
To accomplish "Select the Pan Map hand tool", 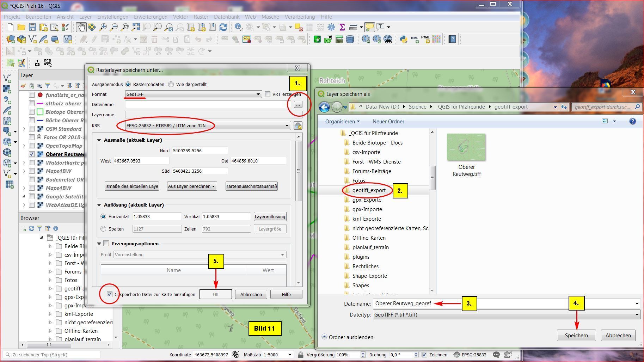I will click(x=81, y=27).
